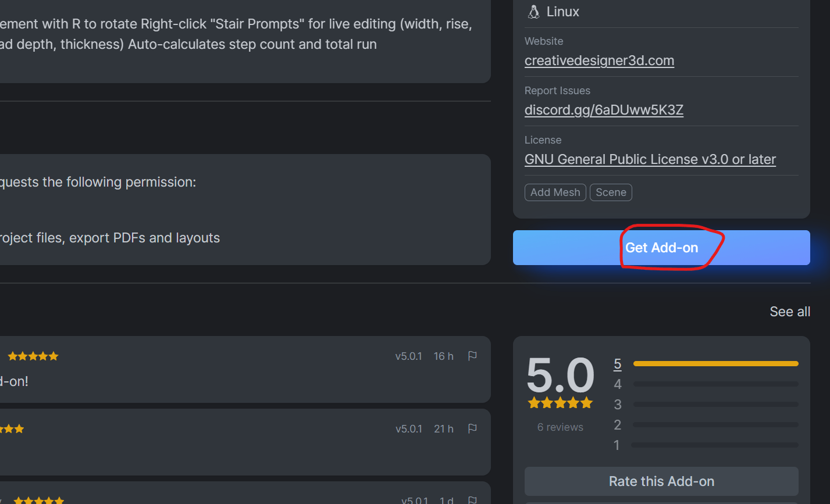Click the 6 reviews count text

(x=560, y=427)
